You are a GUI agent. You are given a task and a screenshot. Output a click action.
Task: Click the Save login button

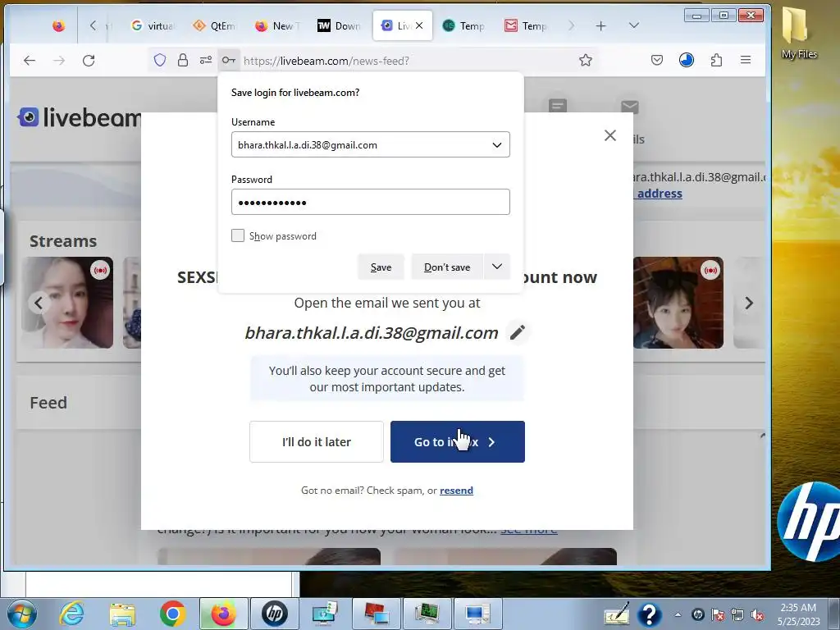tap(381, 267)
